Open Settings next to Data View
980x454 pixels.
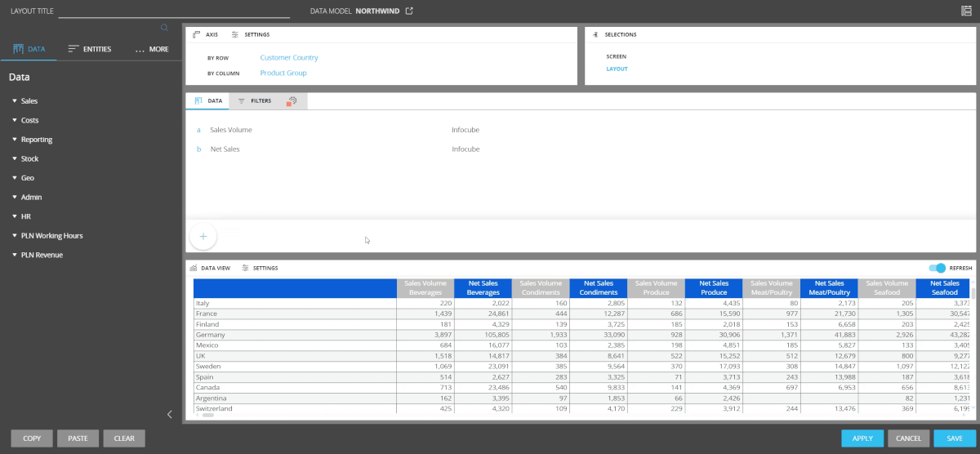[260, 268]
